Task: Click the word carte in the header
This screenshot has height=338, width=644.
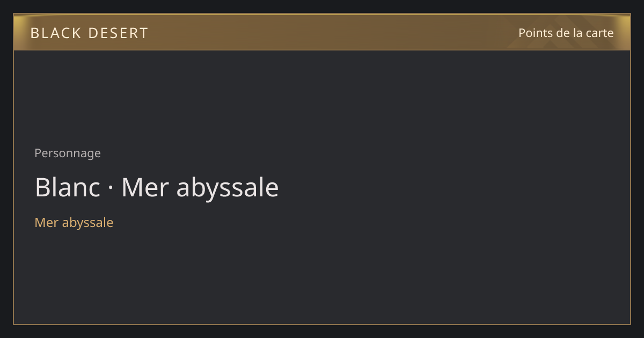Action: coord(599,33)
